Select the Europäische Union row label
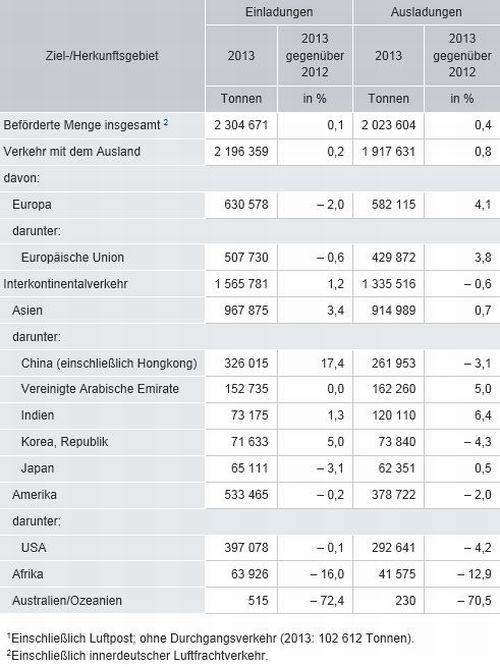The width and height of the screenshot is (500, 667). coord(73,257)
